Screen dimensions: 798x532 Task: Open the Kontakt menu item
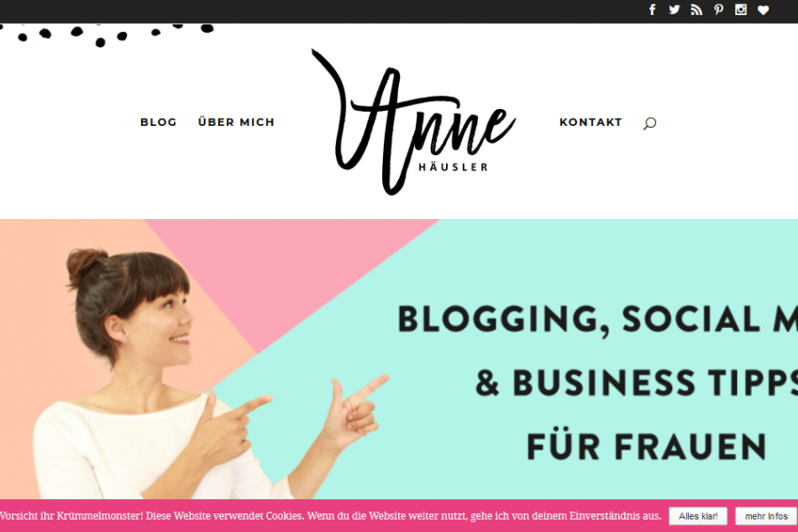tap(591, 122)
